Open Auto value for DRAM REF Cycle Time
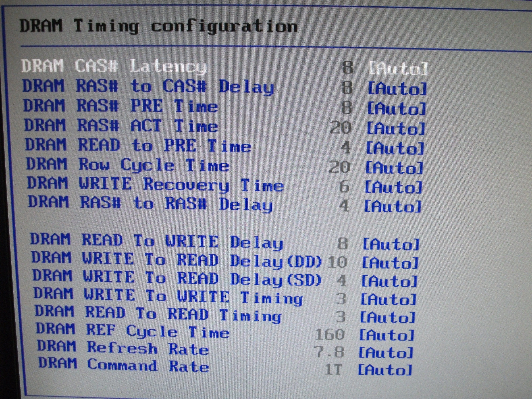The height and width of the screenshot is (399, 532). click(387, 335)
